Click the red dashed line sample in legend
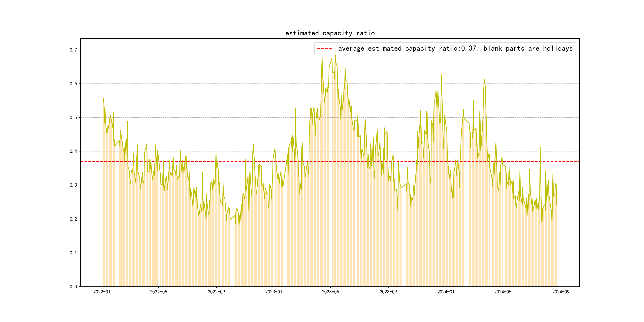Image resolution: width=644 pixels, height=322 pixels. (x=325, y=48)
